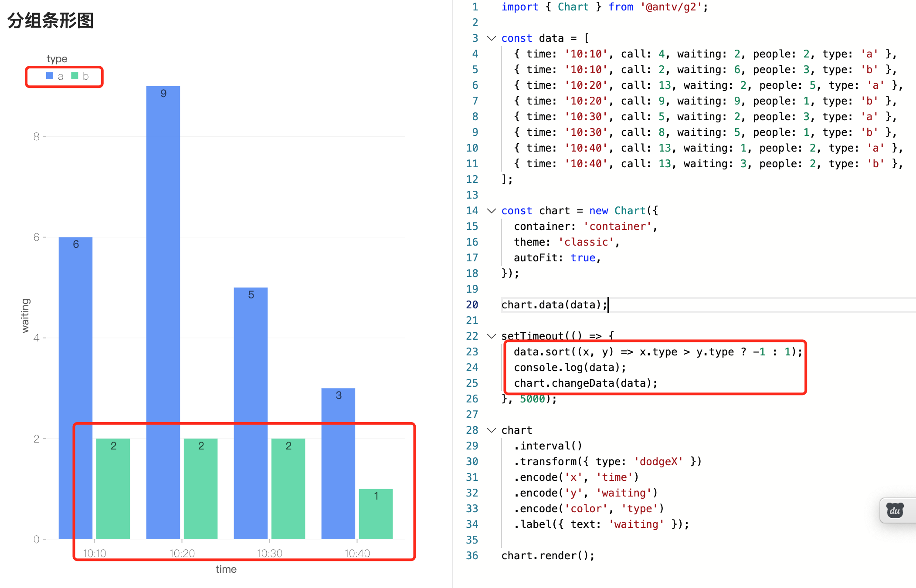Click the du bear logo icon
Screen dimensions: 916x588
coord(895,510)
